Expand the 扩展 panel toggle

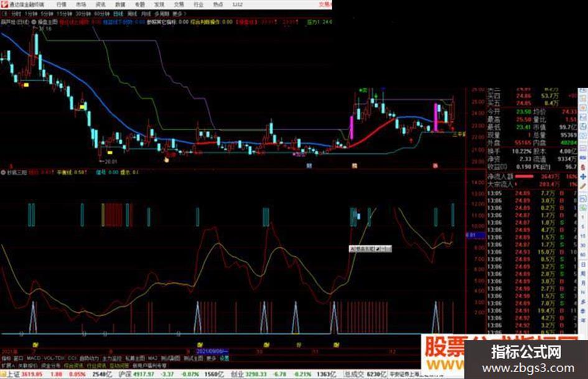pos(7,365)
